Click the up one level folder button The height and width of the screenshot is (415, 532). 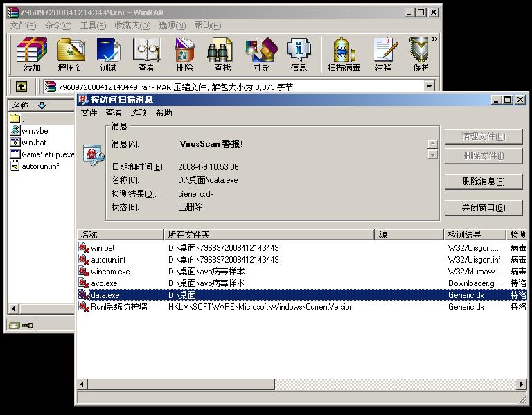(21, 87)
